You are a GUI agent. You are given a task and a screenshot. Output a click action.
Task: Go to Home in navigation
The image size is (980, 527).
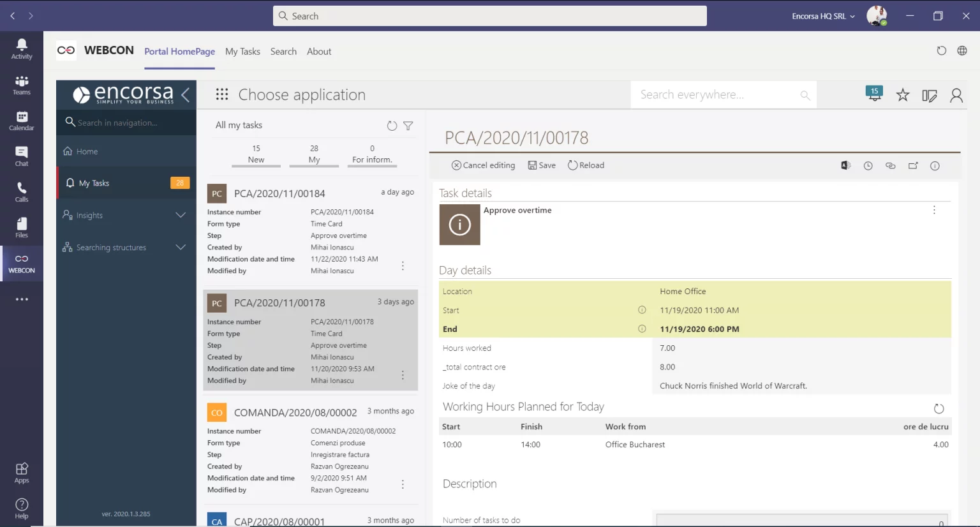point(126,152)
